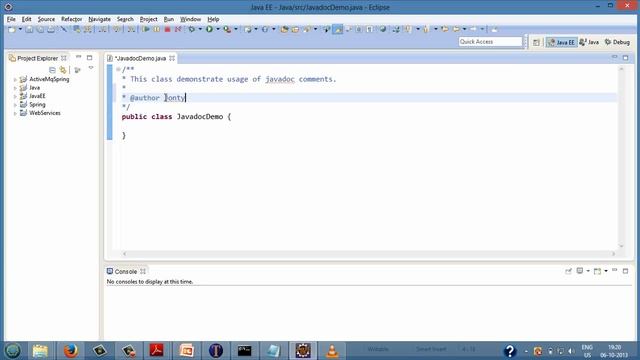Maximize the Console panel
This screenshot has width=640, height=360.
click(x=625, y=271)
